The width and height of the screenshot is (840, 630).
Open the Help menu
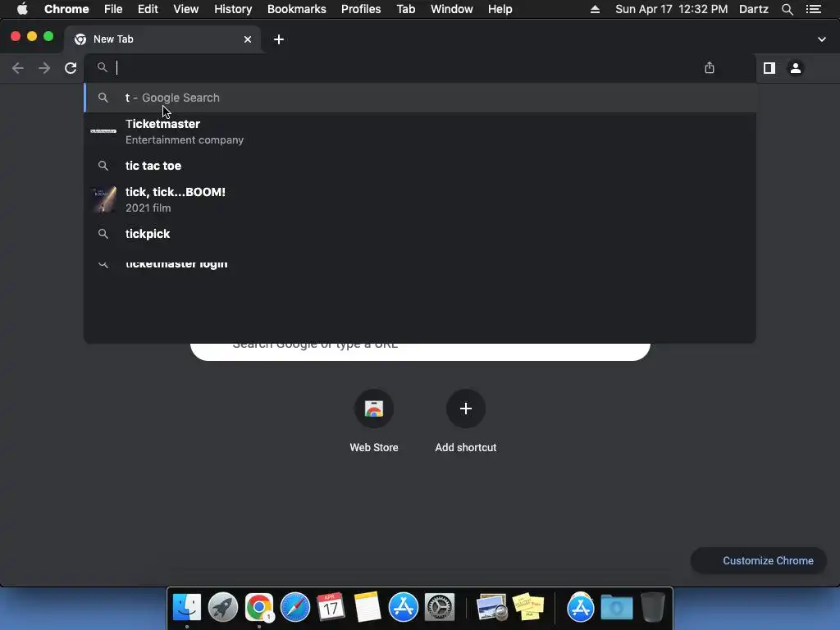pos(500,9)
